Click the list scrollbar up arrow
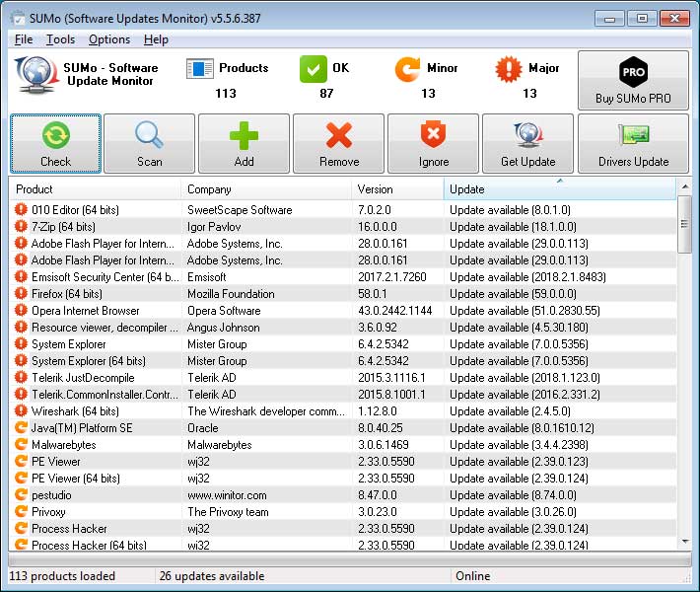Screen dimensions: 700x592 click(684, 186)
